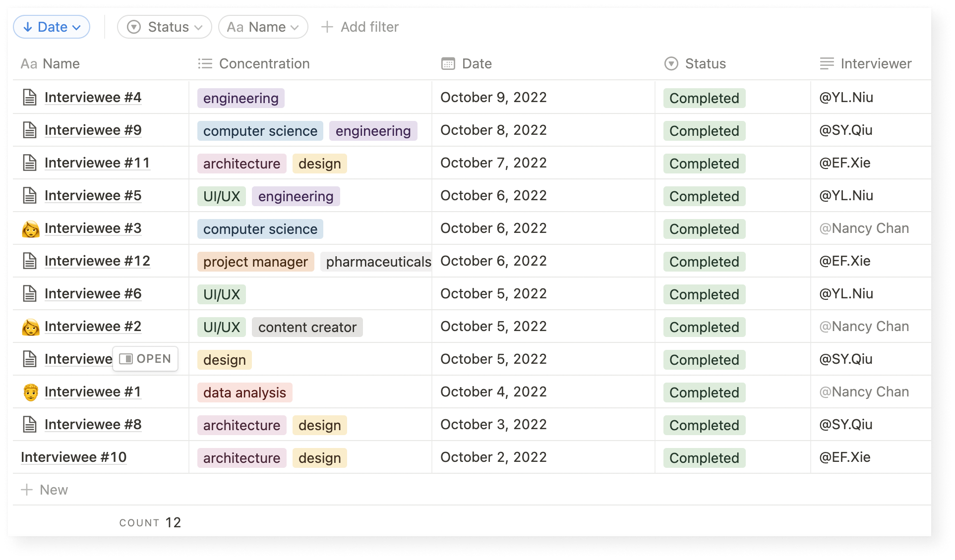This screenshot has width=955, height=560.
Task: Open Interviewee #10 page link
Action: tap(73, 457)
